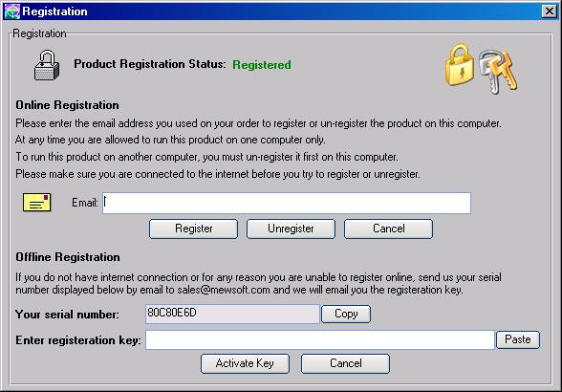Focus the Email input field

point(287,203)
